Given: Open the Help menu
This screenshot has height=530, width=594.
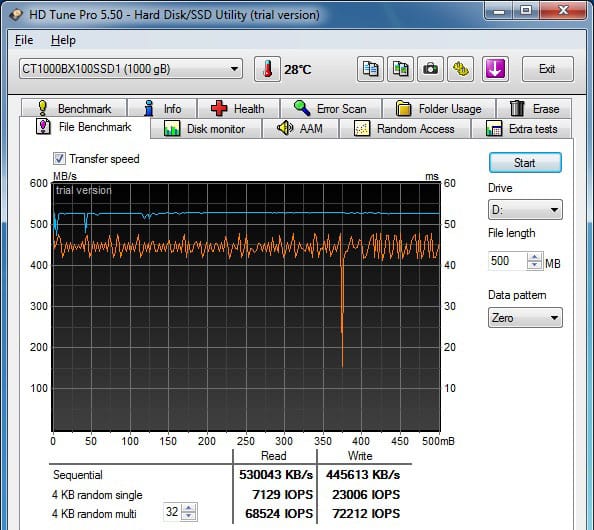Looking at the screenshot, I should 63,40.
